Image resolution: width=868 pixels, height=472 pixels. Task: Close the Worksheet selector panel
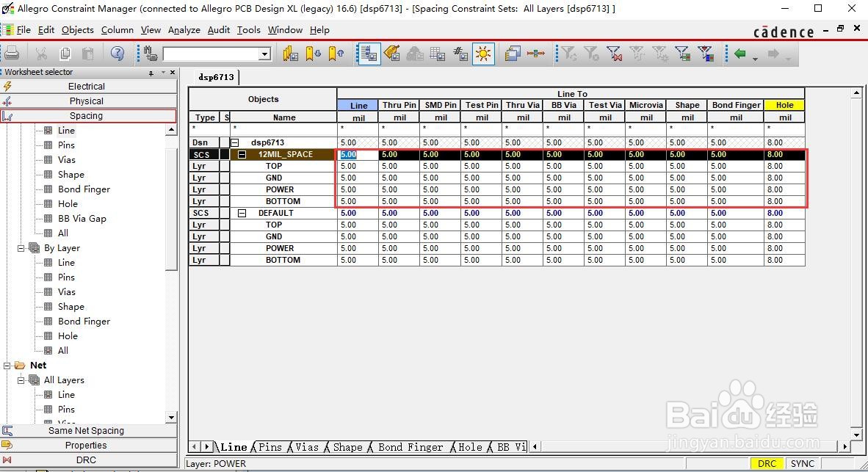(x=173, y=73)
